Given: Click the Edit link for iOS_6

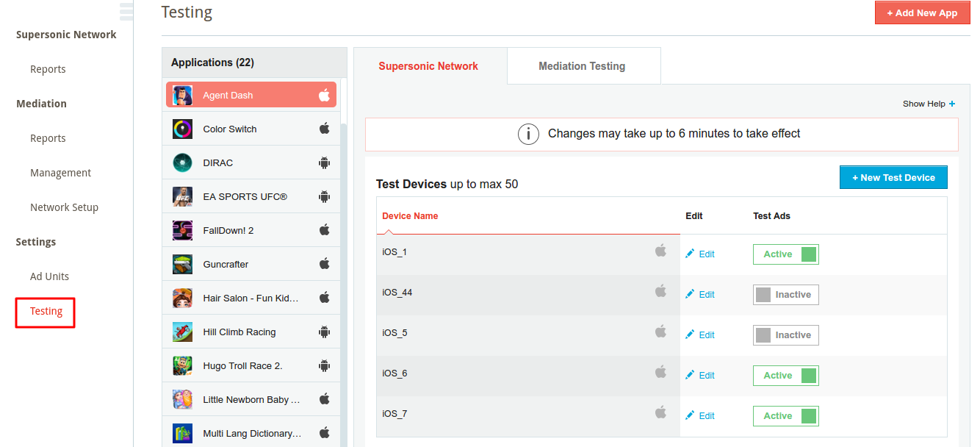Looking at the screenshot, I should click(x=706, y=376).
